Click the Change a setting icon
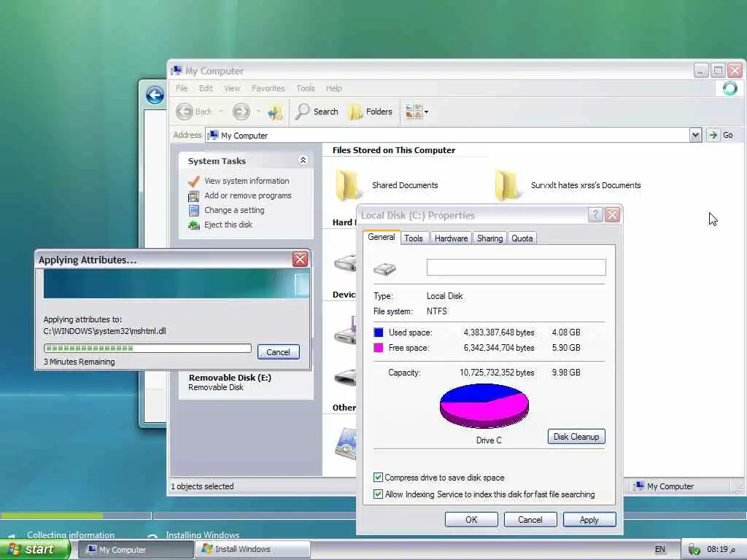The width and height of the screenshot is (747, 560). click(x=194, y=211)
